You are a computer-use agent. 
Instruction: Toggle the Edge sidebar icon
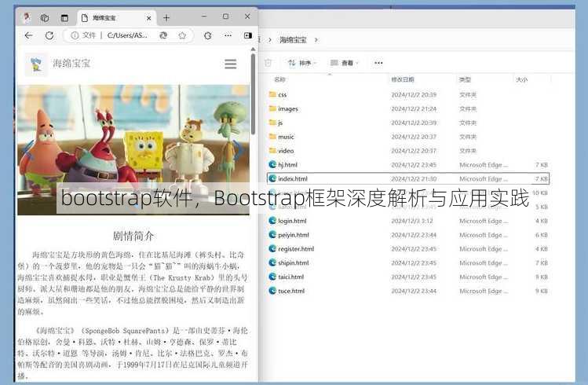click(x=248, y=35)
